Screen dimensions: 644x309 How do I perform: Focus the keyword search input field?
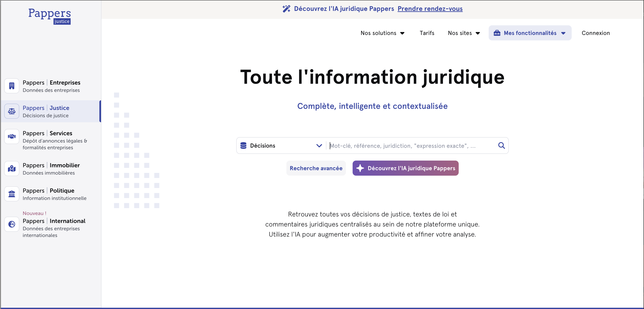pyautogui.click(x=411, y=146)
